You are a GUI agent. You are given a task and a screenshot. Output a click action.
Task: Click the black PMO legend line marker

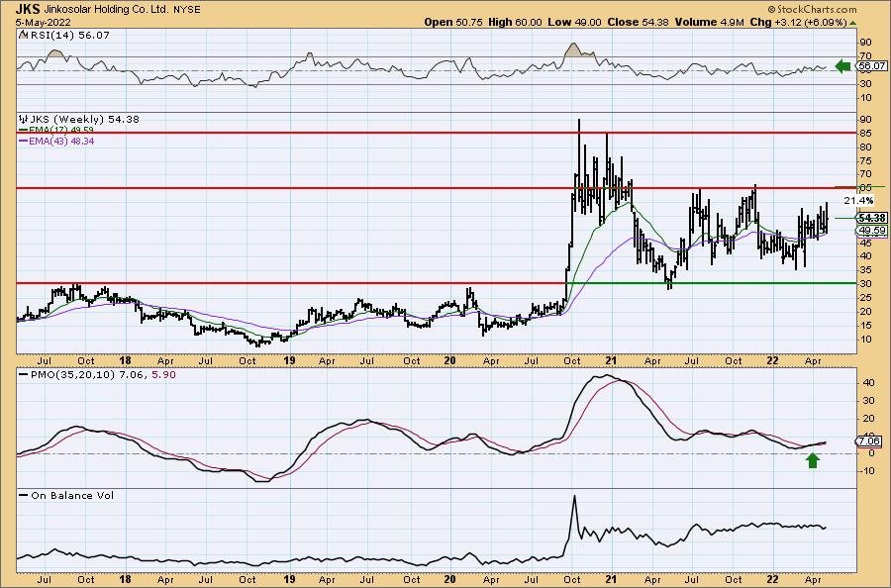(23, 375)
